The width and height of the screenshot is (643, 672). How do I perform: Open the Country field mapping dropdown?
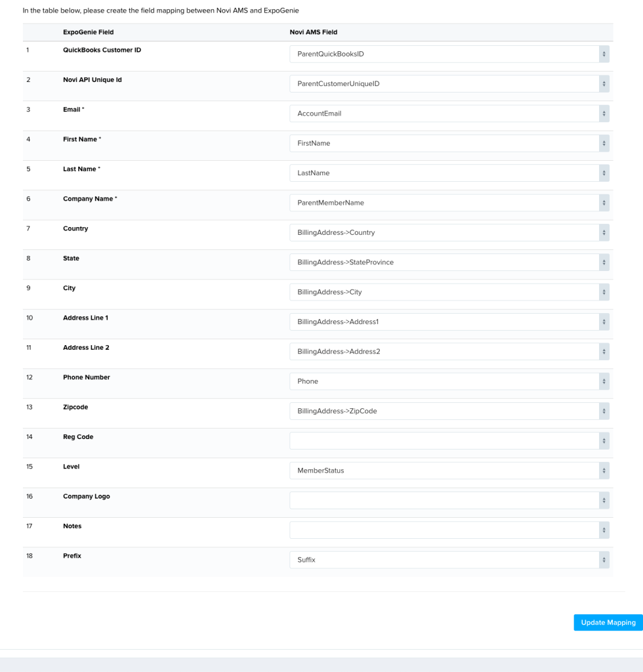click(x=449, y=232)
